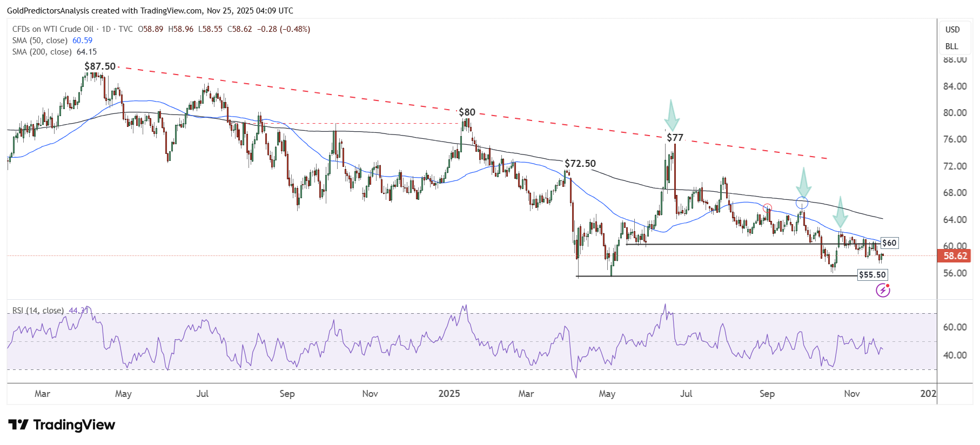Click the purple lightning bolt icon

[x=883, y=291]
